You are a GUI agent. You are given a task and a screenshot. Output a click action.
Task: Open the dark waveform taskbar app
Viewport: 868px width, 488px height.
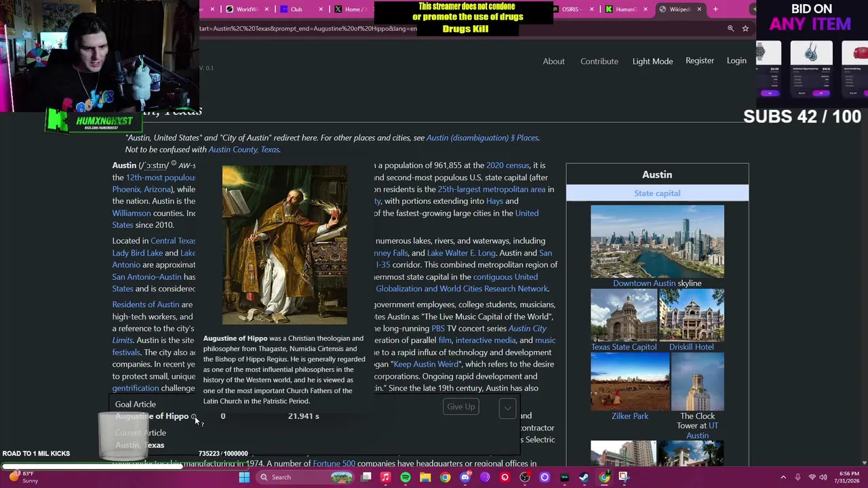tap(564, 477)
